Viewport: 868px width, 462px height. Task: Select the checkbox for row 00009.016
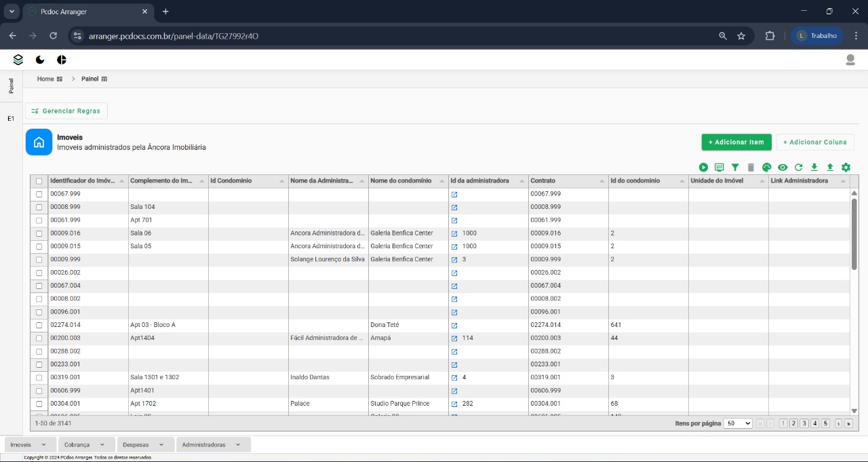(39, 233)
